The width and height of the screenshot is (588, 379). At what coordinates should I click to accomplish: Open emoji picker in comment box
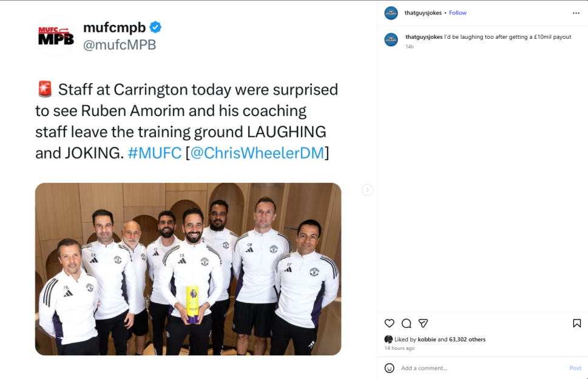tap(389, 368)
